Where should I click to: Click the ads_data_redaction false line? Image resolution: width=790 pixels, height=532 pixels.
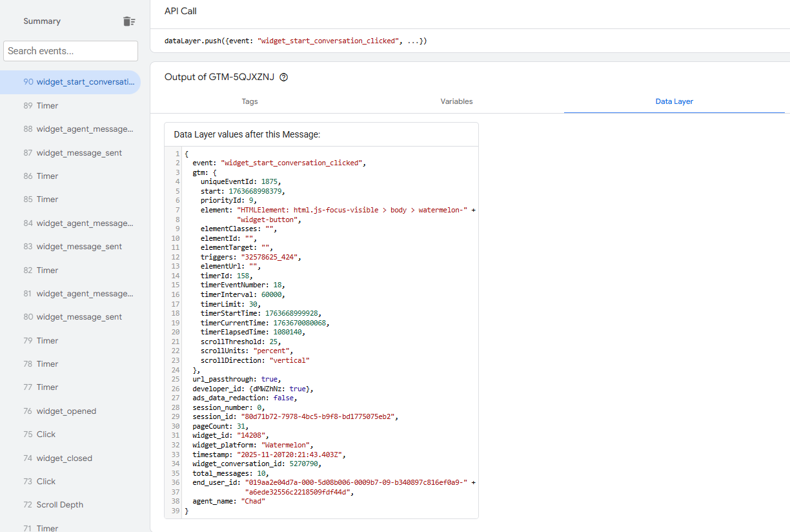(x=245, y=398)
